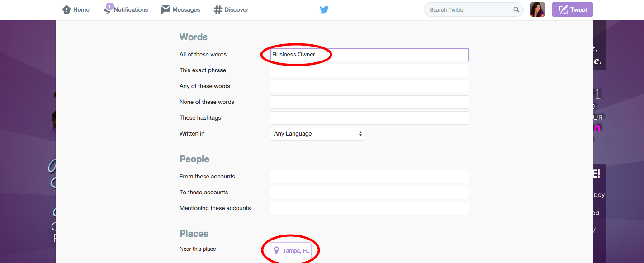644x263 pixels.
Task: Click the All of these words label
Action: point(203,55)
